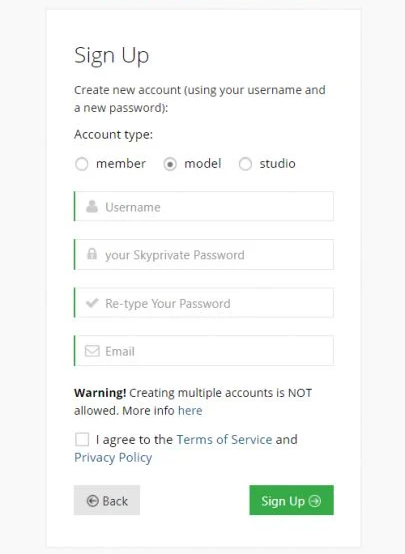
Task: Click the envelope icon in Email field
Action: pos(92,351)
